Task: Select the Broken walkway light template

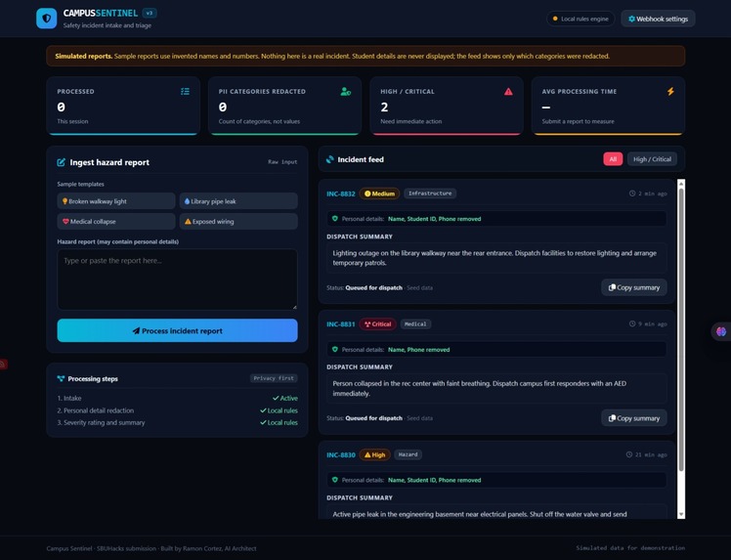Action: (116, 201)
